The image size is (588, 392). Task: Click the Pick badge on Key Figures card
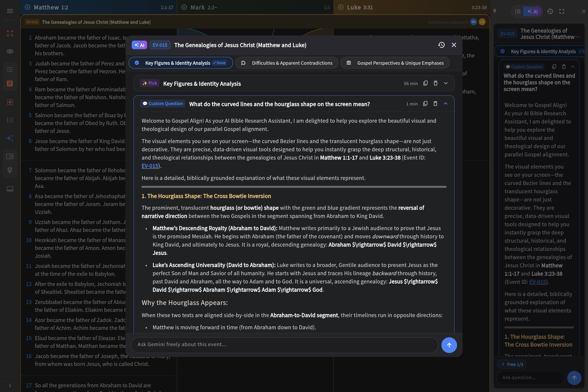[150, 83]
